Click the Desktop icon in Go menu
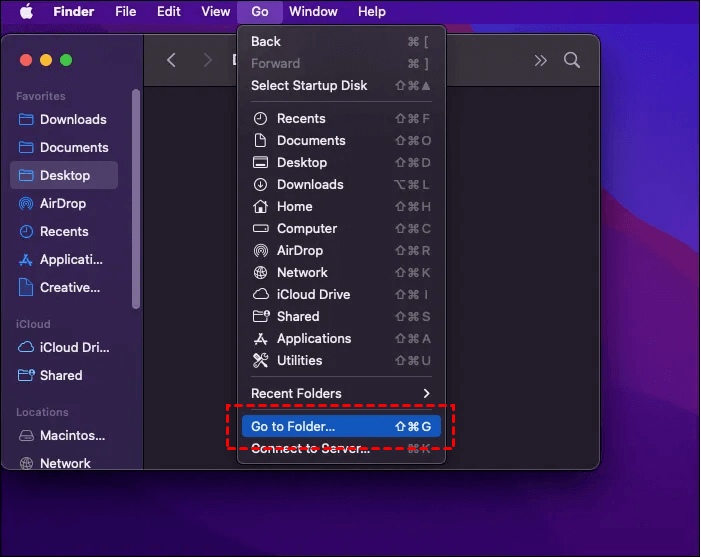Viewport: 701px width, 558px height. [260, 162]
